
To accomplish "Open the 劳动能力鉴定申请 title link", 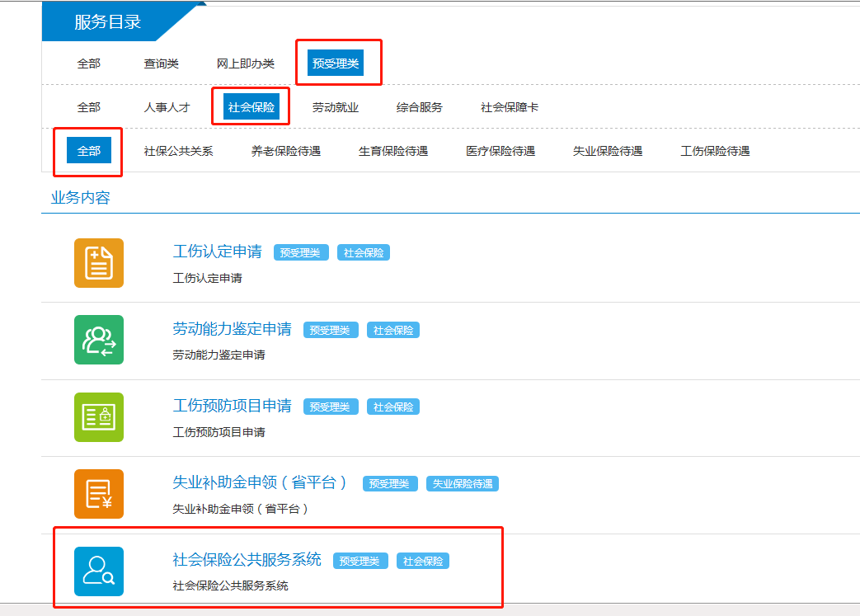I will [233, 329].
